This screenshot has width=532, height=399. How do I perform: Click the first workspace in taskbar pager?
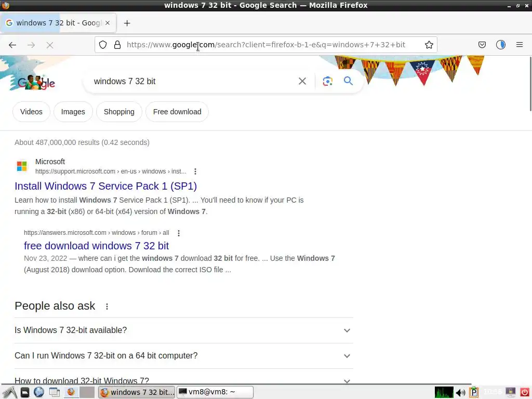(x=71, y=392)
